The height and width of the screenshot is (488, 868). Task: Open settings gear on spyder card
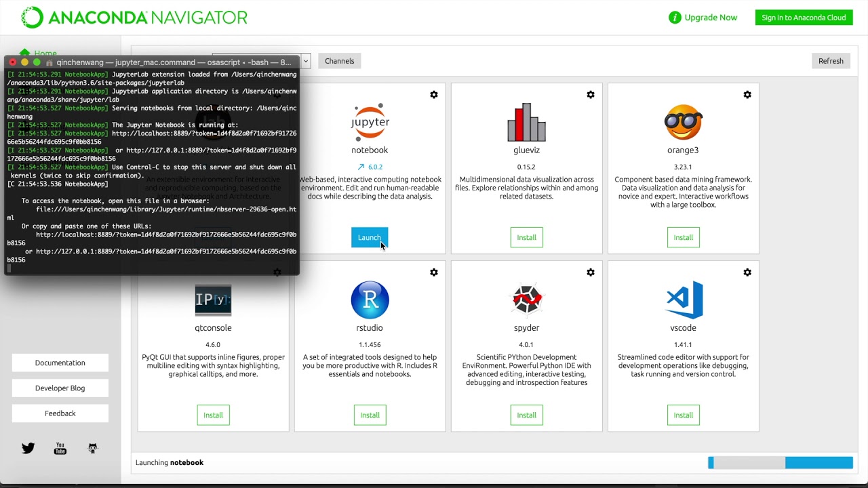pos(591,272)
